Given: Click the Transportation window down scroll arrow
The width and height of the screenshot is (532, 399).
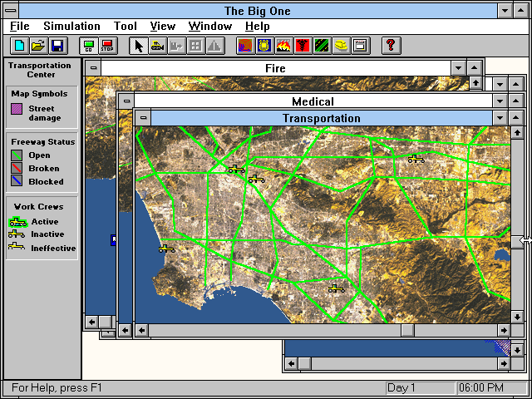Looking at the screenshot, I should click(517, 317).
